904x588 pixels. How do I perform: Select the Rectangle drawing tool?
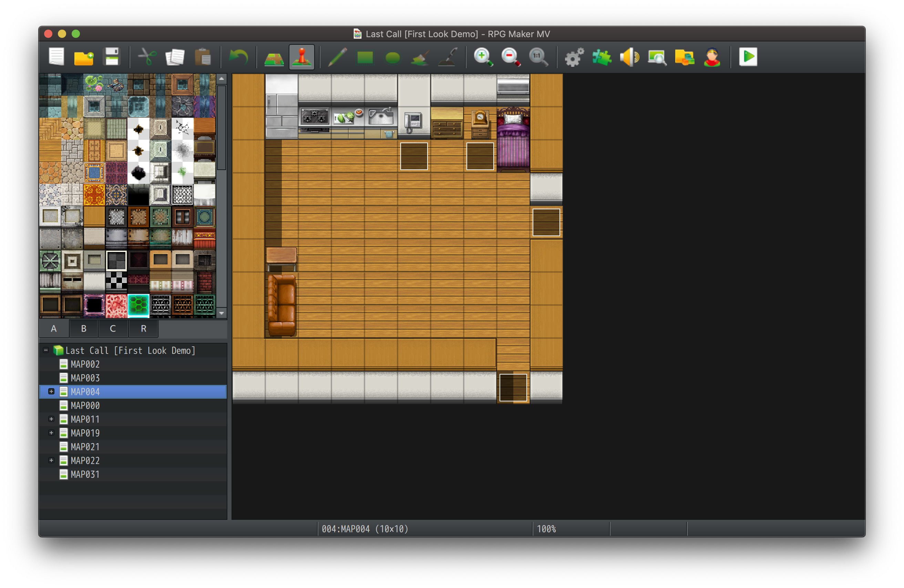coord(365,58)
